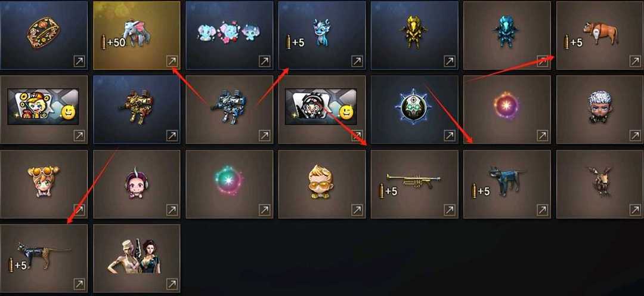Select the blue dragon pet +5 item
This screenshot has height=296, width=644.
(x=322, y=35)
